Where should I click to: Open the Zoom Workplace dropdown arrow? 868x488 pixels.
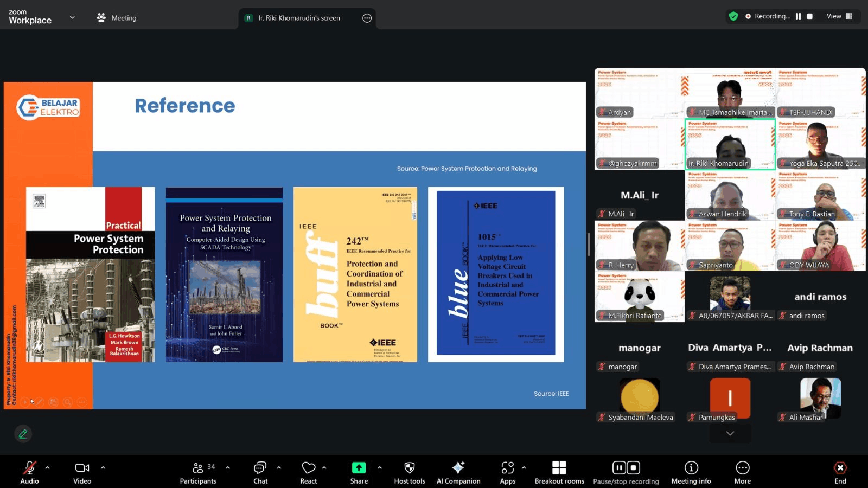click(72, 17)
